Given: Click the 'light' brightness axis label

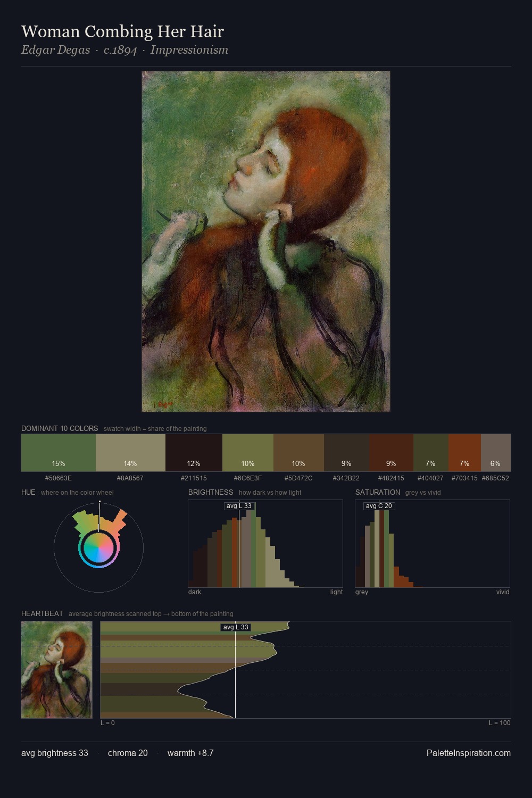Looking at the screenshot, I should [336, 592].
